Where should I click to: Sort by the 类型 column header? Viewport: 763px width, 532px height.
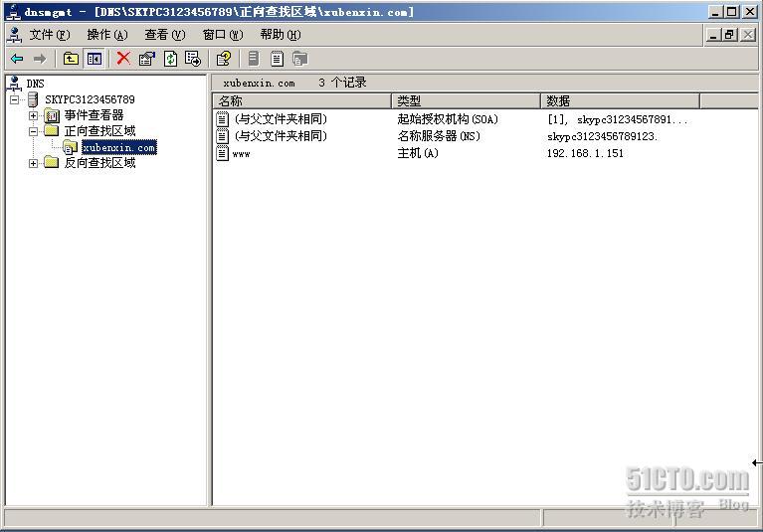[467, 101]
